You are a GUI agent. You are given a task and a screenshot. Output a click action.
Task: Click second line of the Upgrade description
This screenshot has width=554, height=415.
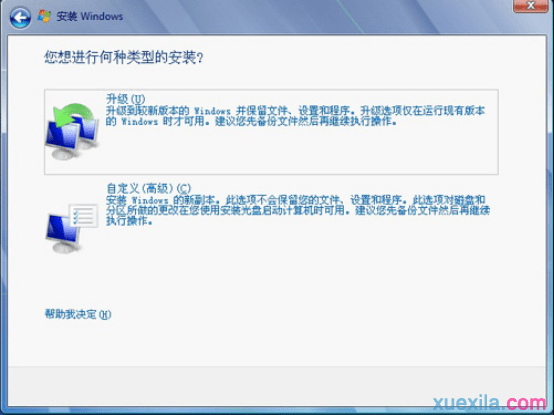(251, 121)
